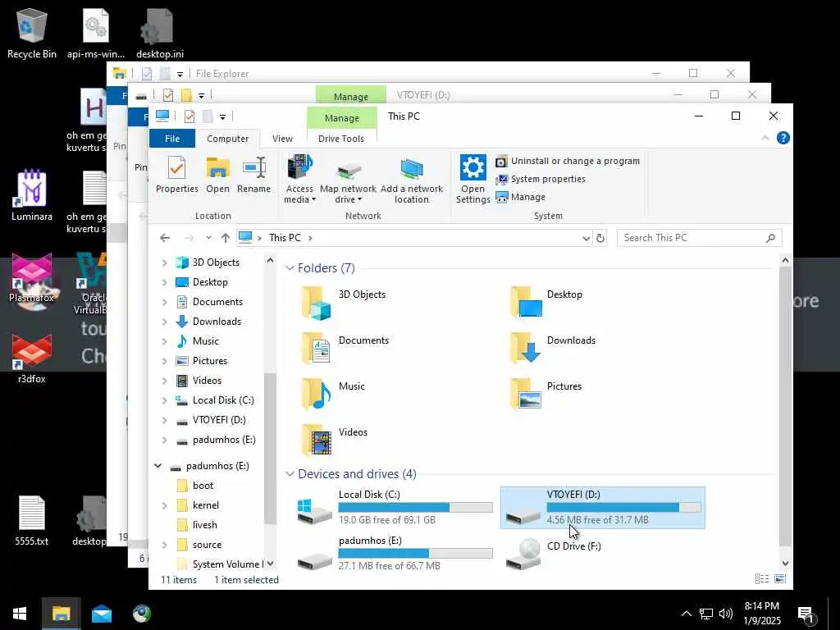Click the Windows Start button
Screen dimensions: 840x630
tap(20, 614)
